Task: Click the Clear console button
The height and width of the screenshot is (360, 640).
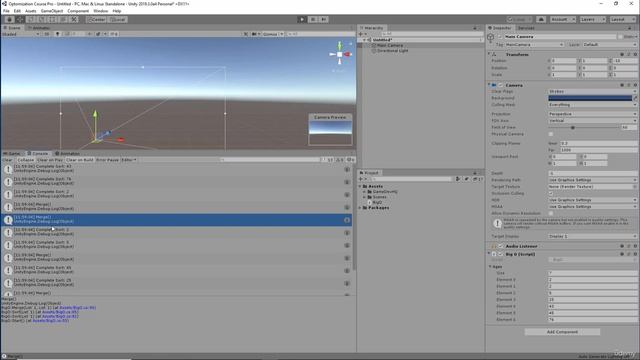Action: [7, 160]
